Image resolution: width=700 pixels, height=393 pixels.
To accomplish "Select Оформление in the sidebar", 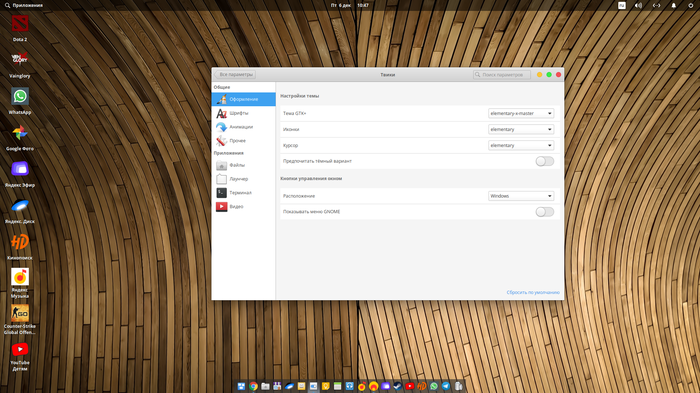I will click(244, 99).
